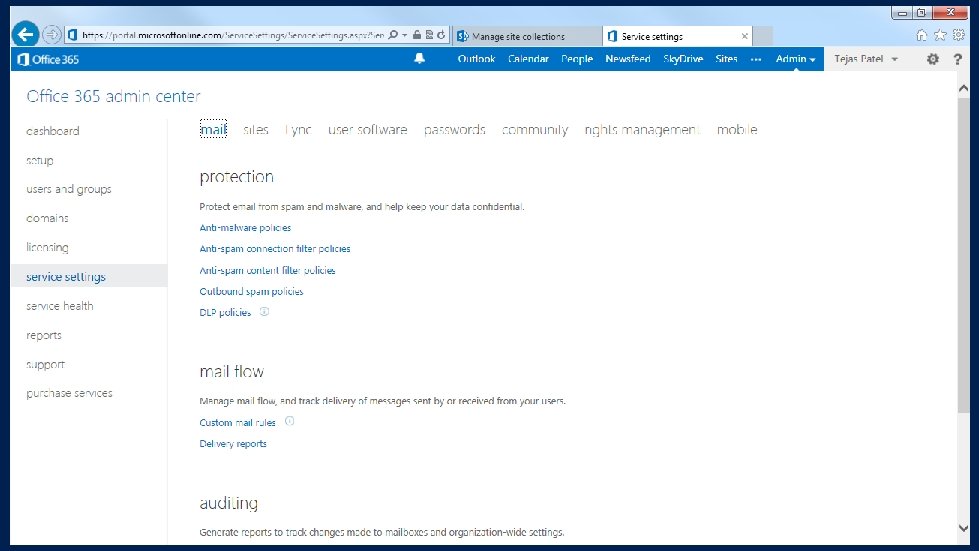Open the passwords tab
This screenshot has height=551, width=979.
click(x=455, y=130)
